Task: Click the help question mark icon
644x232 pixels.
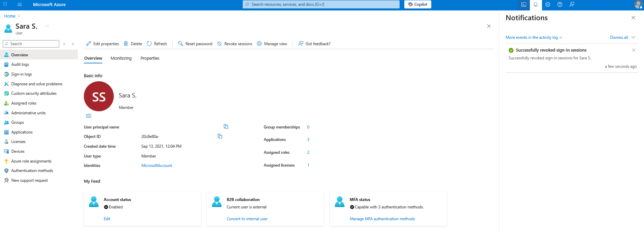Action: (560, 5)
